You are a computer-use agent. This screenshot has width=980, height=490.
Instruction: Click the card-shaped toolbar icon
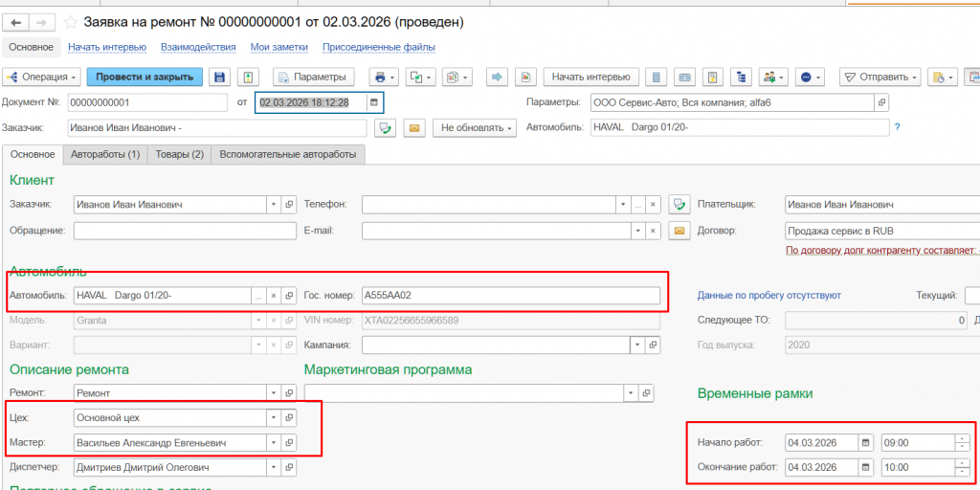685,77
